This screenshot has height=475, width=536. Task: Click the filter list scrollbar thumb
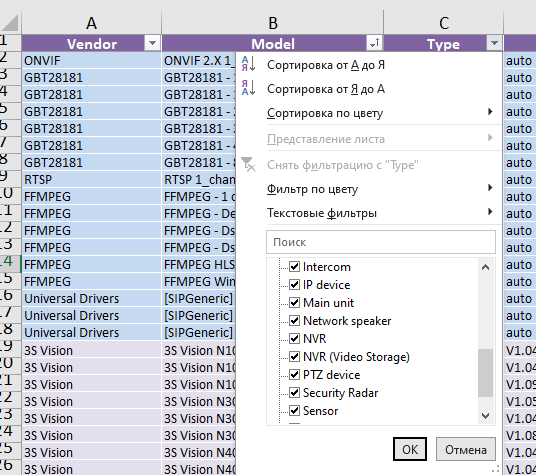(485, 373)
